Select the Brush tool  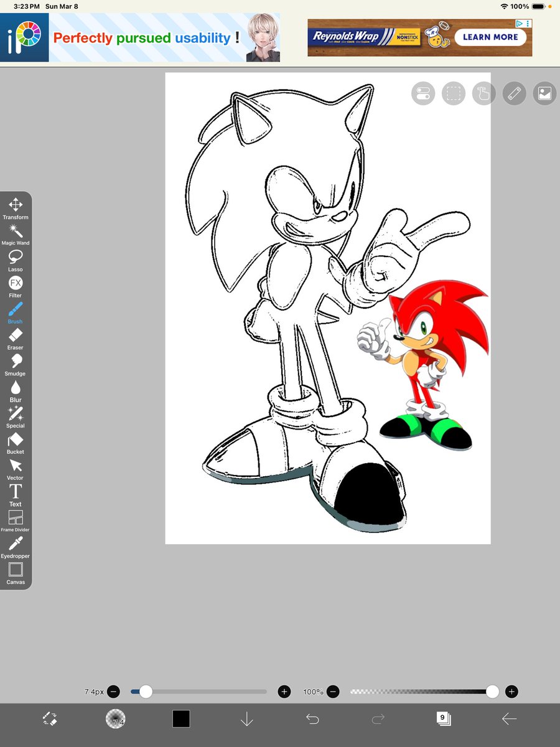pos(16,313)
